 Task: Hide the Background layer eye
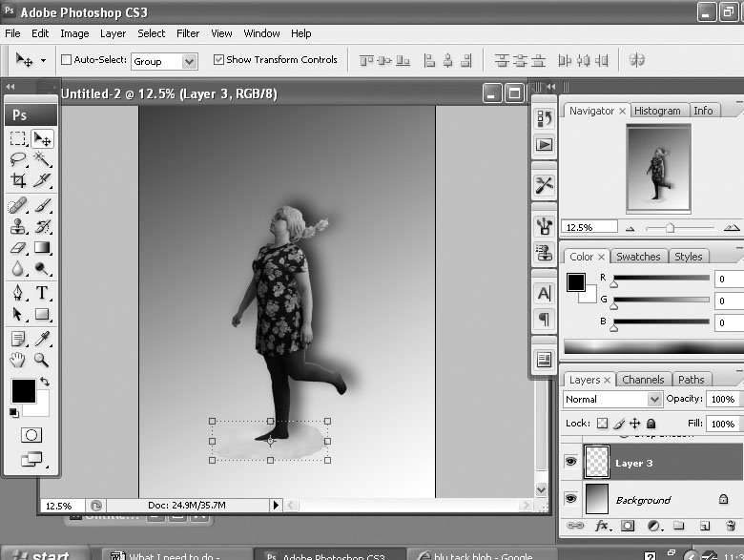pos(571,498)
